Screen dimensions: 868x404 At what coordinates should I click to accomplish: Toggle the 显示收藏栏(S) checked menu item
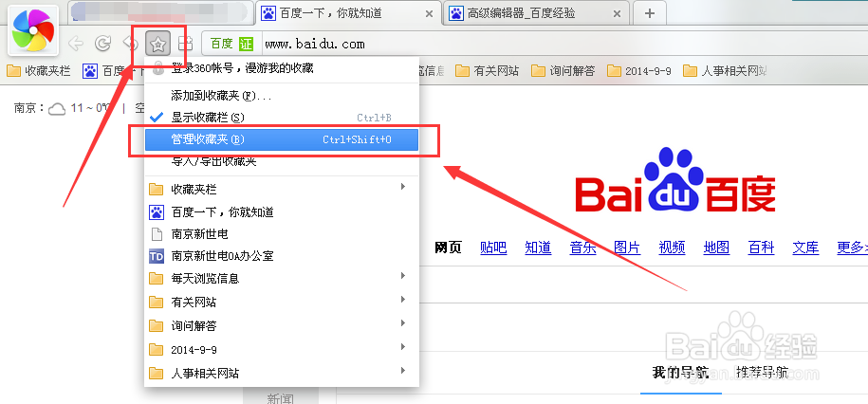click(281, 118)
